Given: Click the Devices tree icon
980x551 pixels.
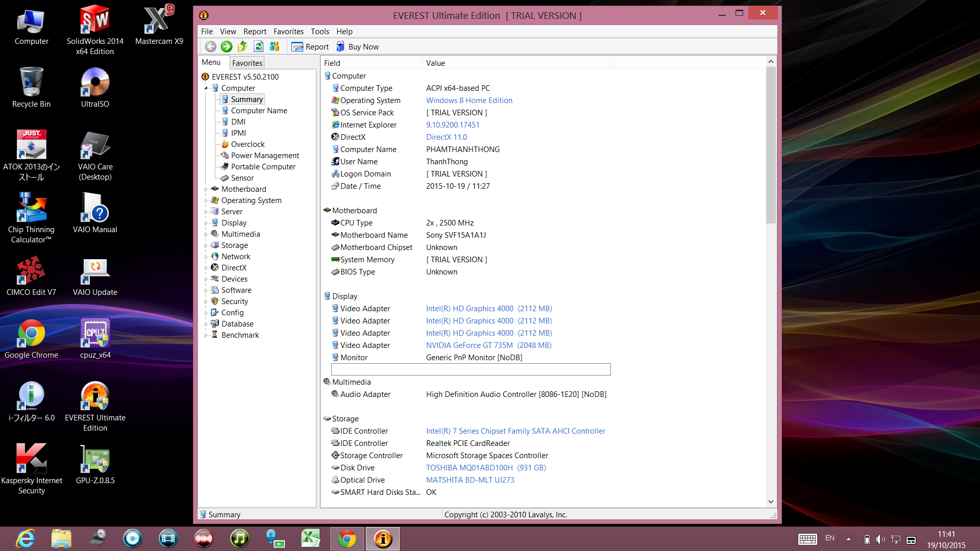Looking at the screenshot, I should 215,279.
